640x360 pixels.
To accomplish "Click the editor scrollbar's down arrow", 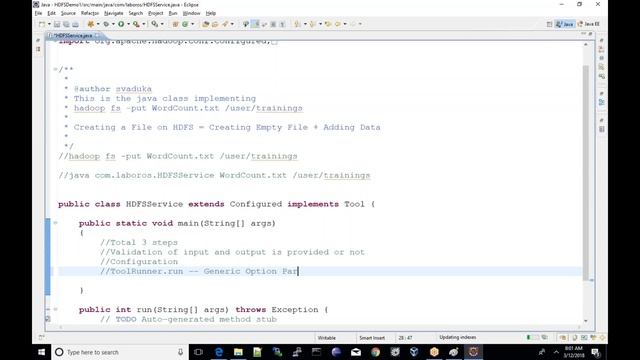I will point(586,321).
